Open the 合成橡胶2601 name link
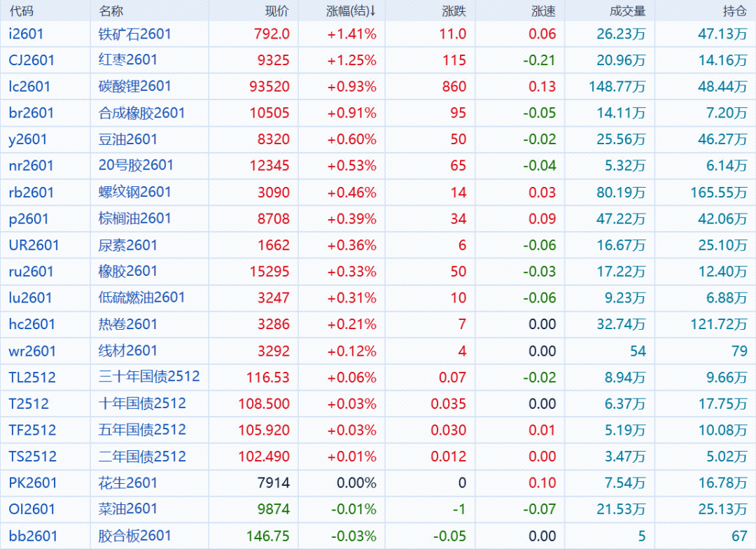 click(142, 113)
